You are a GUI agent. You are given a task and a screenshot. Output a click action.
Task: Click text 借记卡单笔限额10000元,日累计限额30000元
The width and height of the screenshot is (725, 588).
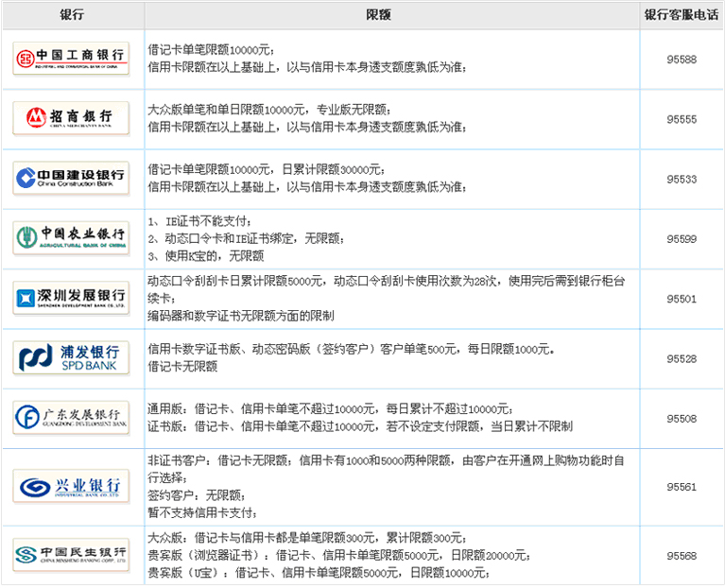[266, 169]
